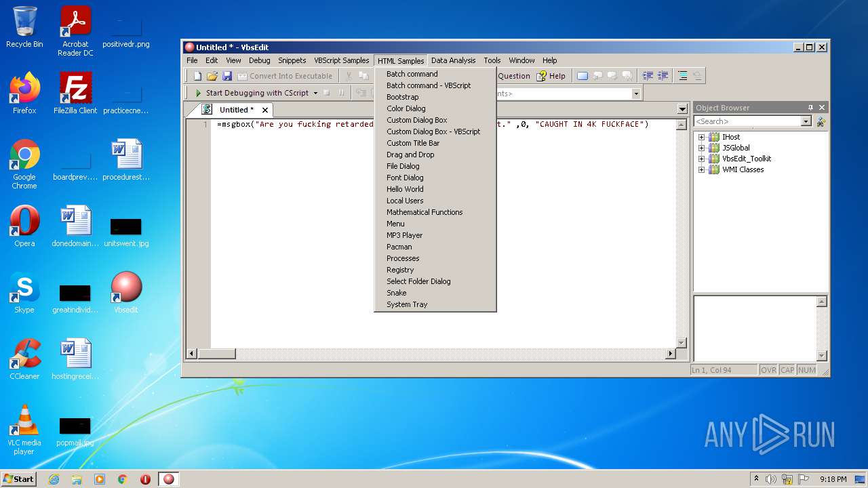Close the Object Browser panel
Screen dimensions: 868x488
[x=822, y=108]
